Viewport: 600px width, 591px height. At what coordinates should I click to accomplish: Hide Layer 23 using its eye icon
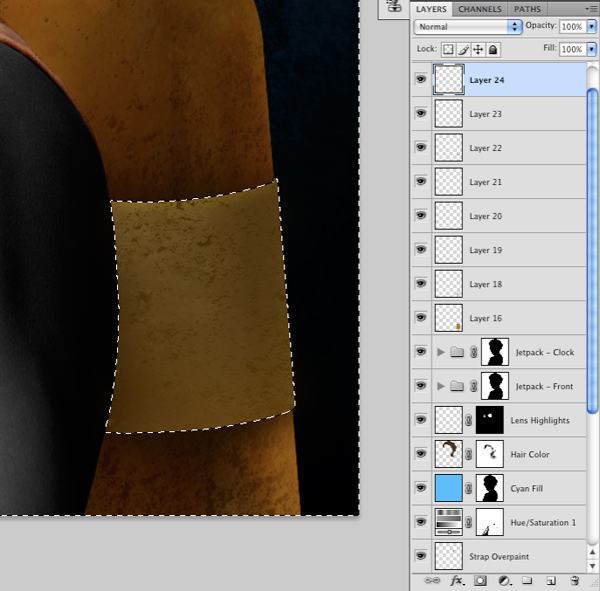(421, 113)
